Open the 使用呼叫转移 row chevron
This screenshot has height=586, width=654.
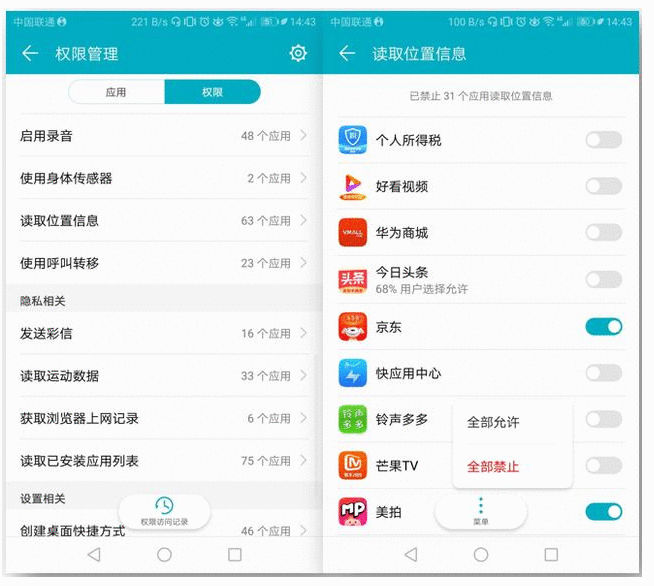pyautogui.click(x=304, y=263)
